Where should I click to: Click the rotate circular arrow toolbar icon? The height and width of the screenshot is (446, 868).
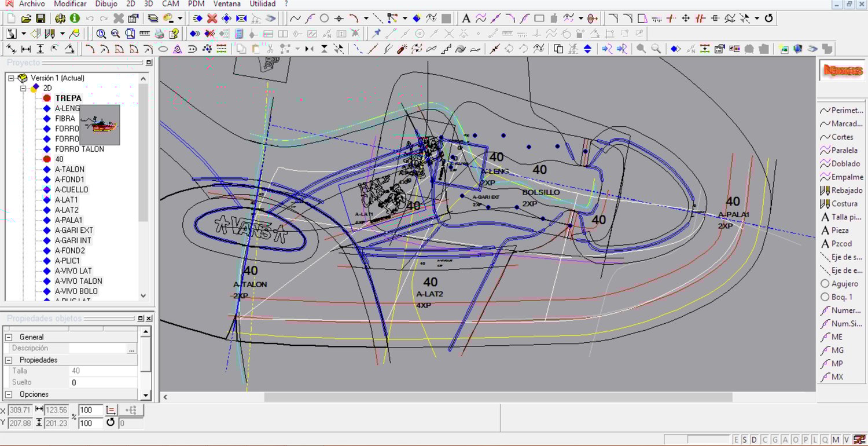click(768, 19)
